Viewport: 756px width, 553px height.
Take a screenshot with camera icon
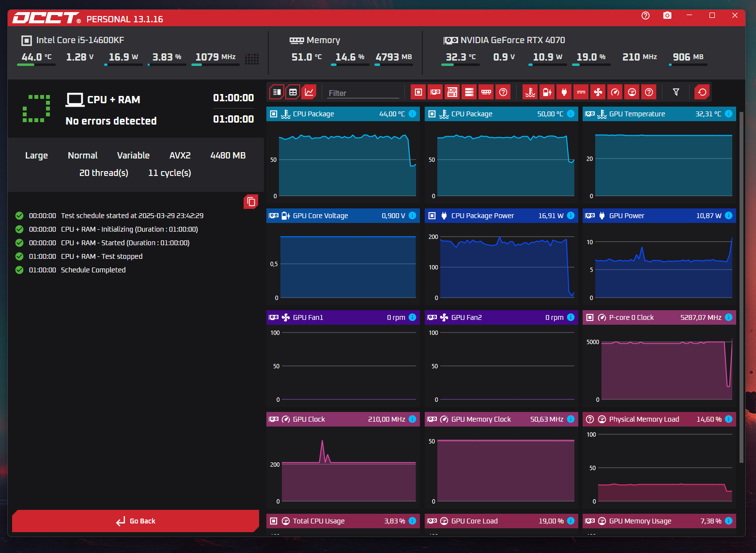pyautogui.click(x=667, y=16)
